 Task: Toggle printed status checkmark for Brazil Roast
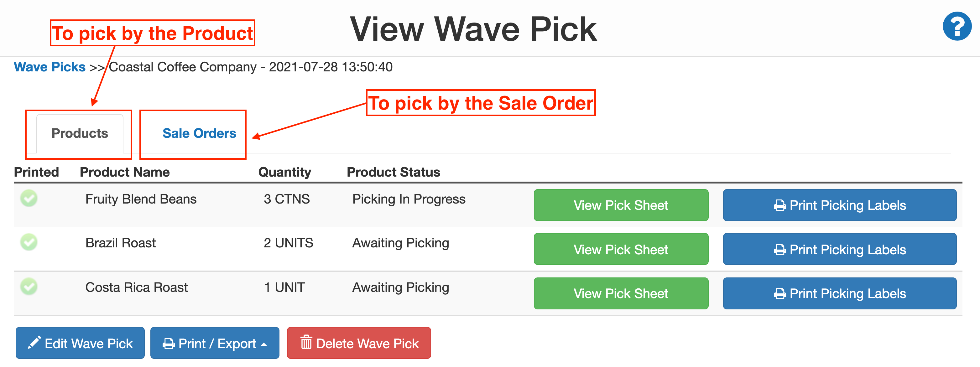29,242
